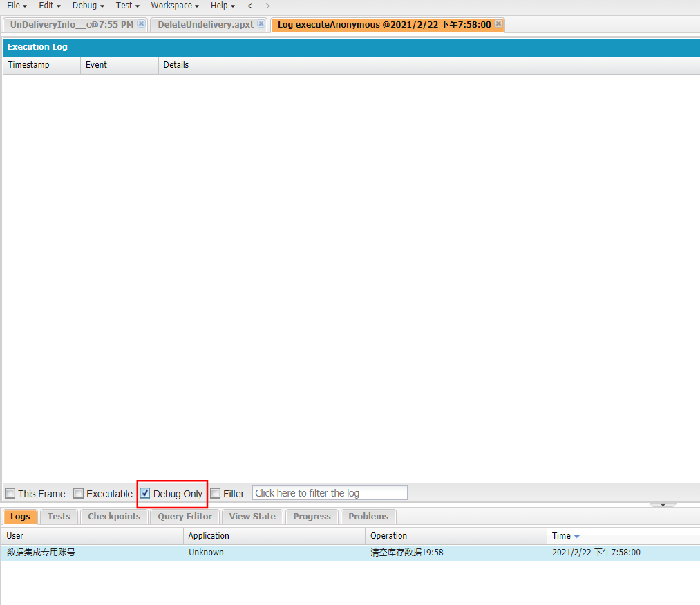Uncheck the Debug Only checkbox
The height and width of the screenshot is (605, 700).
pyautogui.click(x=145, y=493)
